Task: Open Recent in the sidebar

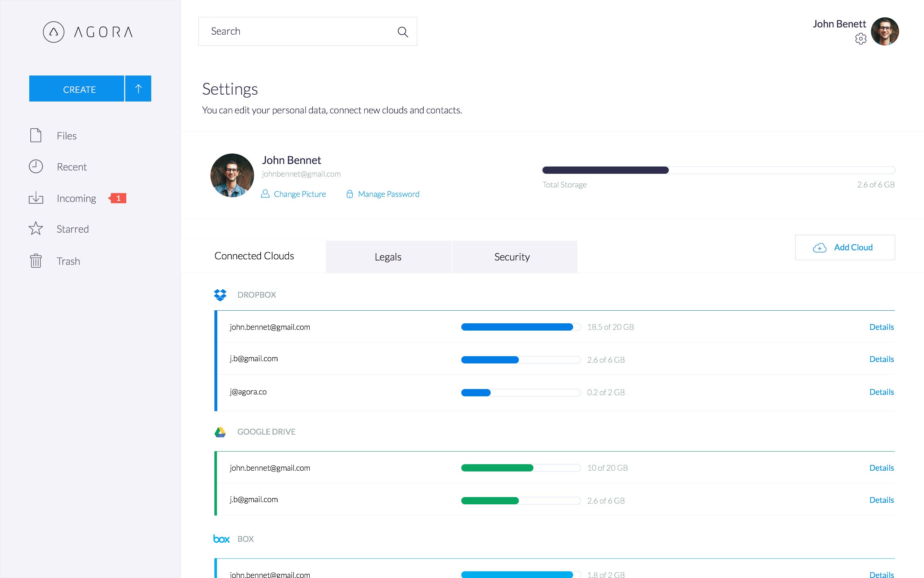Action: [x=71, y=167]
